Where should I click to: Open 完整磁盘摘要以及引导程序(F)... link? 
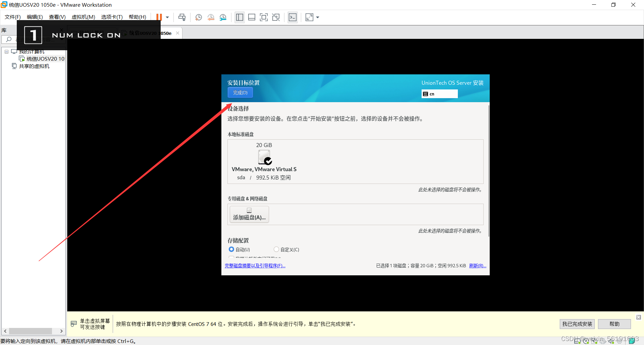[255, 266]
